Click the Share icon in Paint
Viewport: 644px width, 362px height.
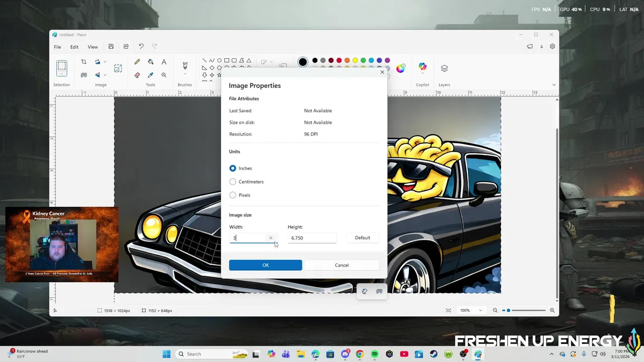126,47
